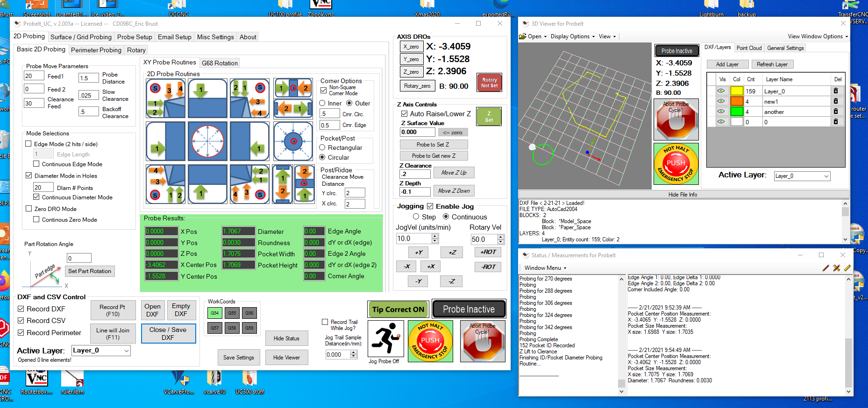
Task: Open the View Window Options dropdown
Action: point(818,36)
